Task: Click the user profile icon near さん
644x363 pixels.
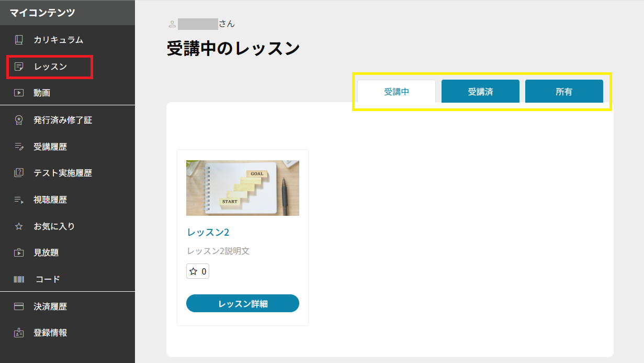Action: pos(172,24)
